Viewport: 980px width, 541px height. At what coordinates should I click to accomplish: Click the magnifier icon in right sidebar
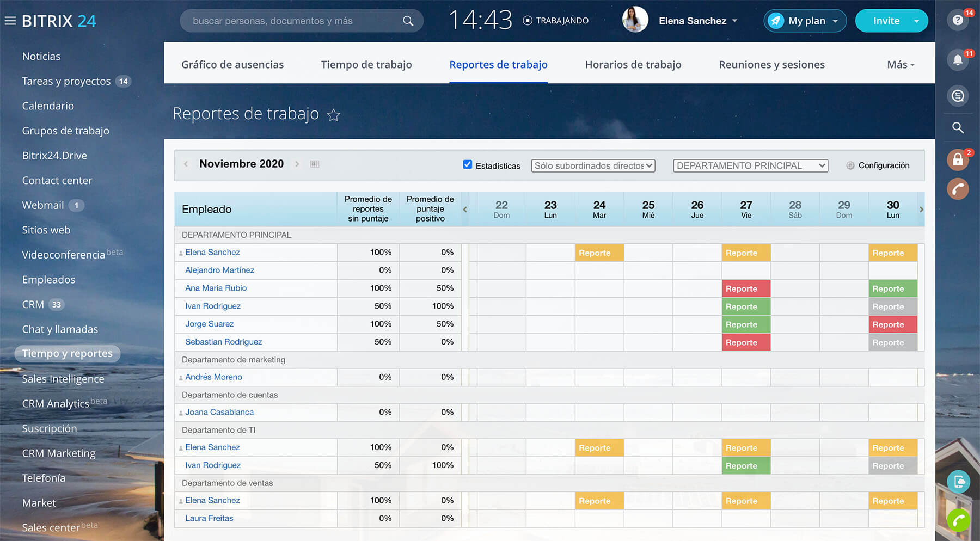point(958,128)
